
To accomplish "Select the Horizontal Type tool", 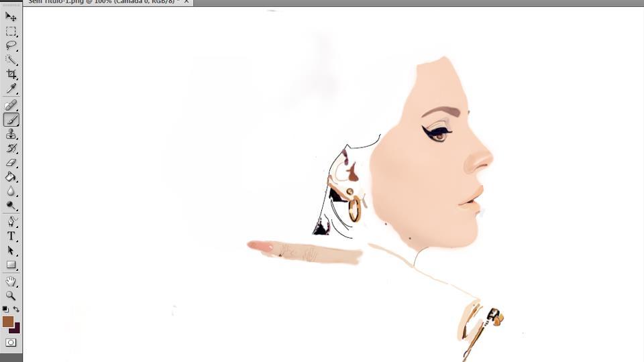I will pyautogui.click(x=11, y=236).
